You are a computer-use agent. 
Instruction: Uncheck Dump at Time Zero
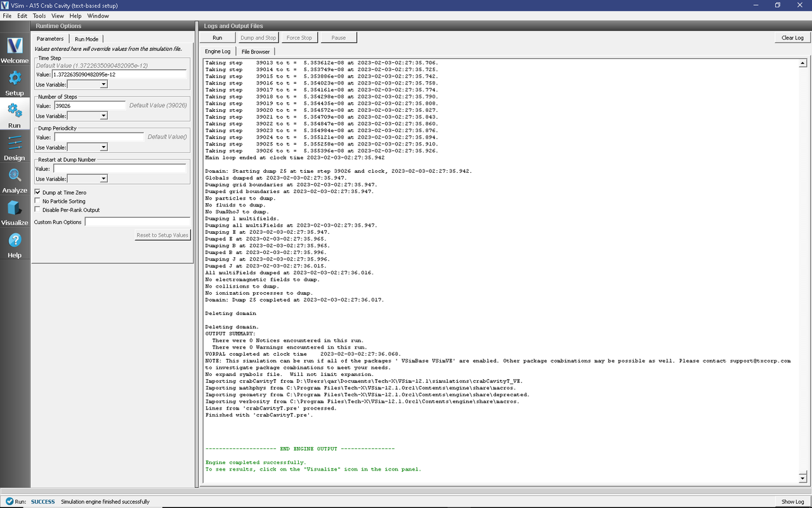[37, 192]
